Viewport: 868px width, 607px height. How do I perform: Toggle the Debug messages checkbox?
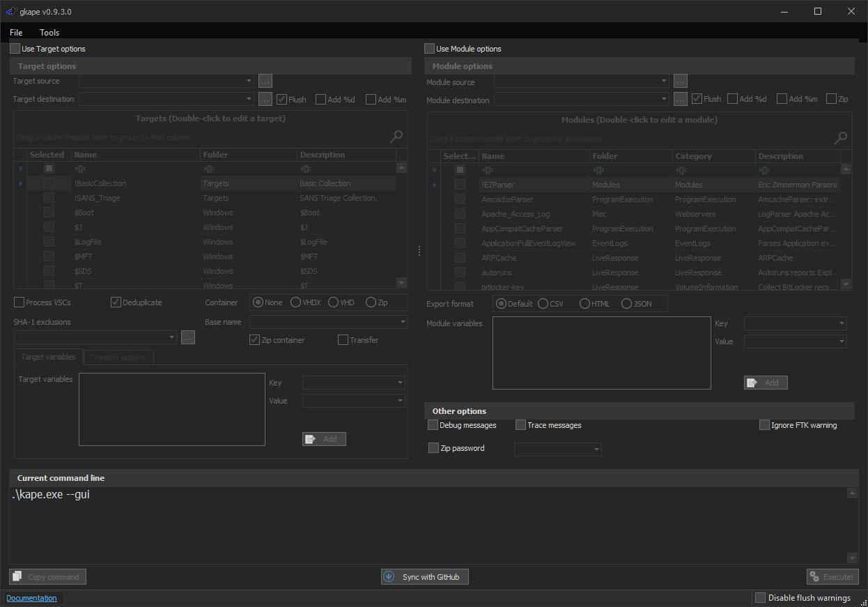click(x=434, y=425)
